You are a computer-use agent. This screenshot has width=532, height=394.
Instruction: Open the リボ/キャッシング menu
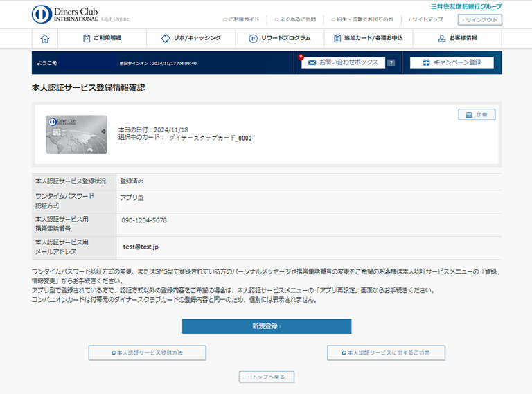pyautogui.click(x=190, y=39)
